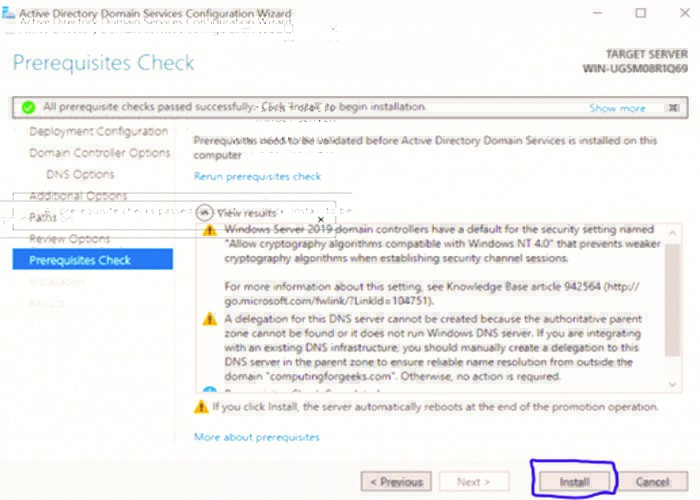Open Review Options step
This screenshot has height=500, width=700.
[69, 238]
